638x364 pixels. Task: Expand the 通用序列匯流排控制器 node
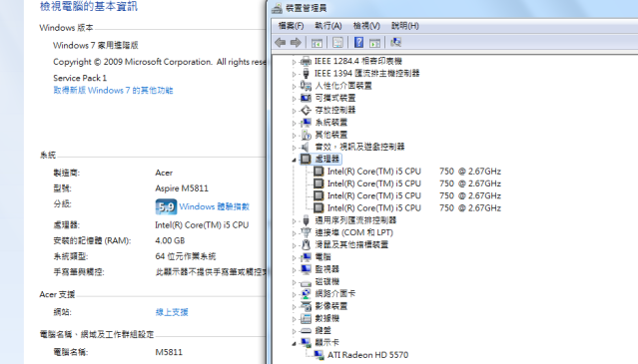tap(294, 221)
